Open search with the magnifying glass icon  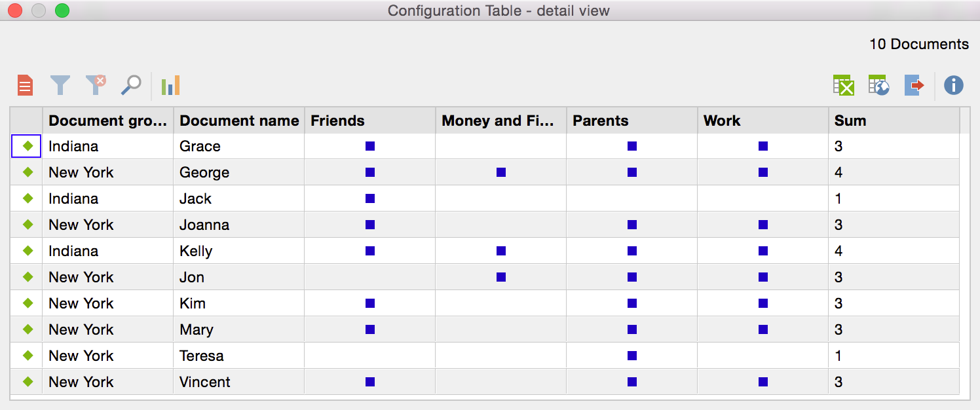pos(131,85)
